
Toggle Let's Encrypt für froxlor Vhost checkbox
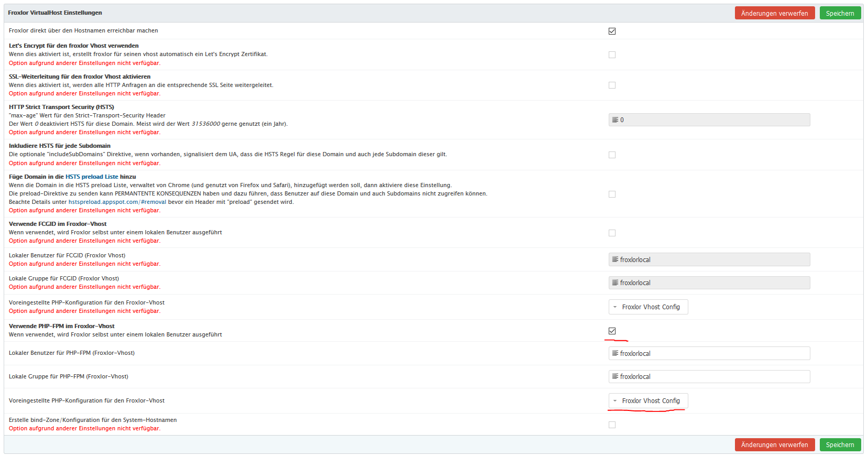coord(612,55)
